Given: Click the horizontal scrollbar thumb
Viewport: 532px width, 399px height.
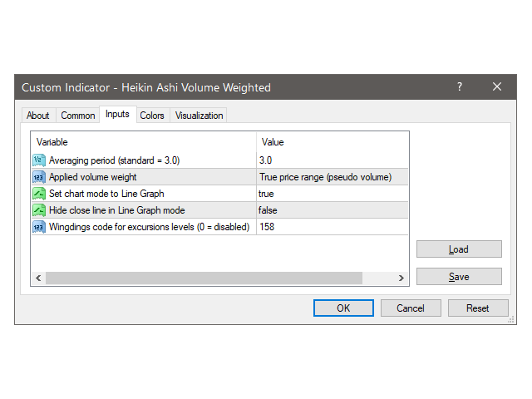Looking at the screenshot, I should [204, 278].
